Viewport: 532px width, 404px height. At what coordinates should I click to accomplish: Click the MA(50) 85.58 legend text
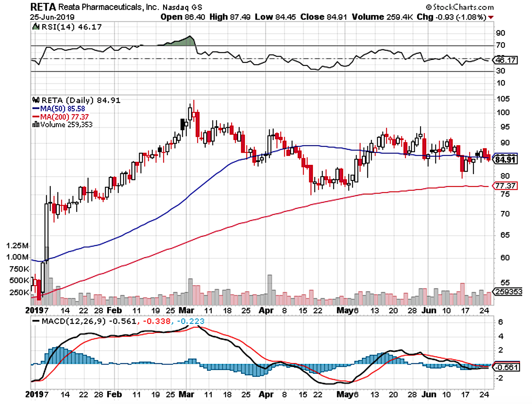click(x=63, y=109)
